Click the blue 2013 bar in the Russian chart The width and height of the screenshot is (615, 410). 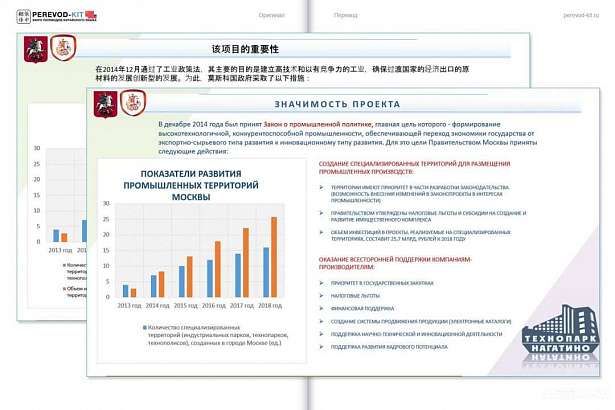tap(126, 291)
